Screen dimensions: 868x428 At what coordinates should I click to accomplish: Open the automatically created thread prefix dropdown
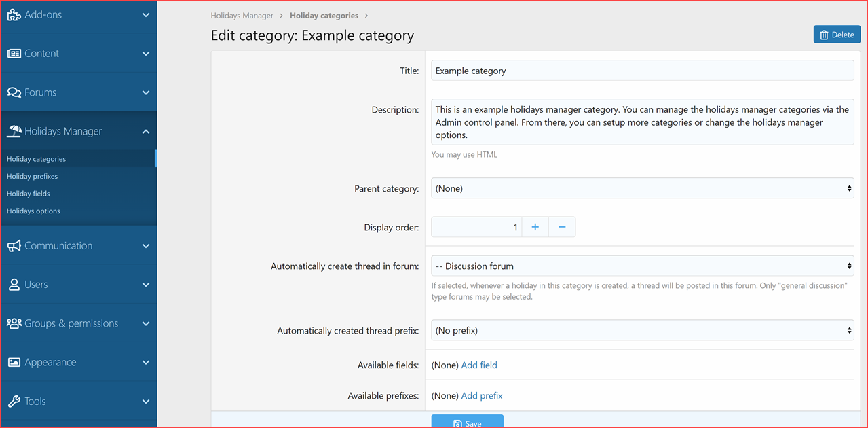tap(642, 331)
